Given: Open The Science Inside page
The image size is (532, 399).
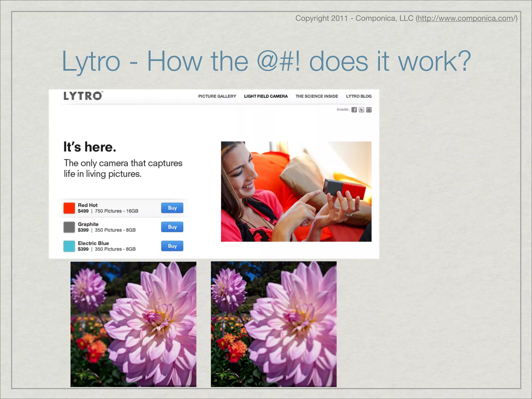Looking at the screenshot, I should point(317,96).
